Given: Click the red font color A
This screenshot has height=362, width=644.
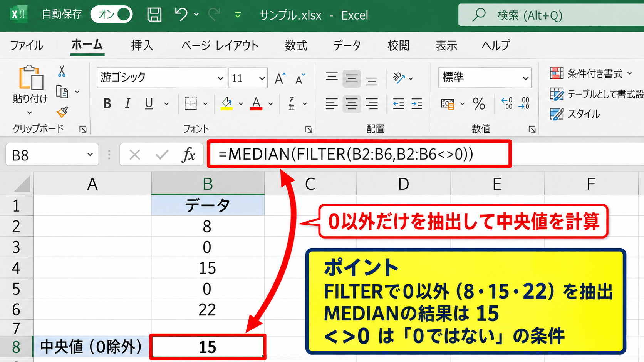Looking at the screenshot, I should (256, 103).
